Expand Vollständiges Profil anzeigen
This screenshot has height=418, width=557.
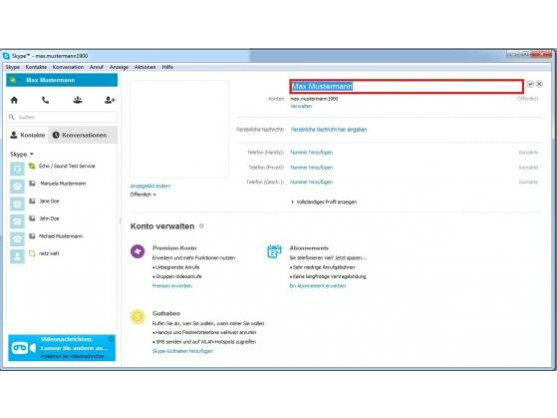pos(324,202)
